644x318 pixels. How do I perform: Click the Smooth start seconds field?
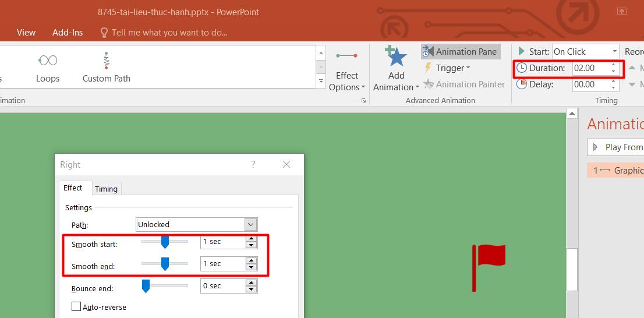223,242
